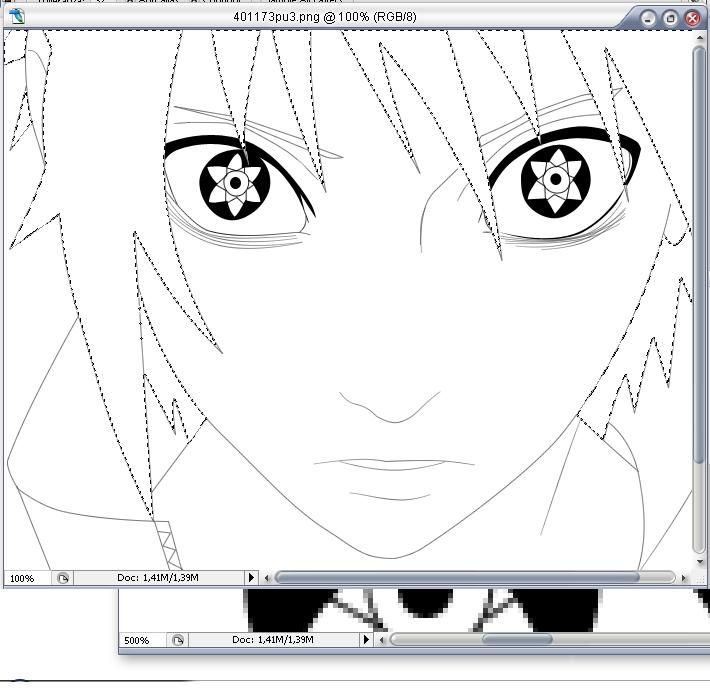Image resolution: width=710 pixels, height=688 pixels.
Task: Click the horizontal scrollbar thumb of front window
Action: (456, 578)
